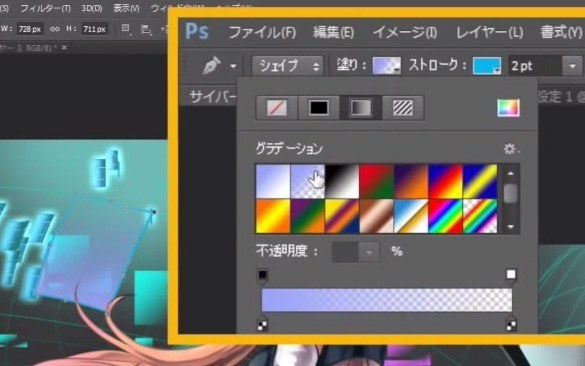Image resolution: width=585 pixels, height=366 pixels.
Task: Click the gradient list scroll down arrow
Action: [x=510, y=226]
